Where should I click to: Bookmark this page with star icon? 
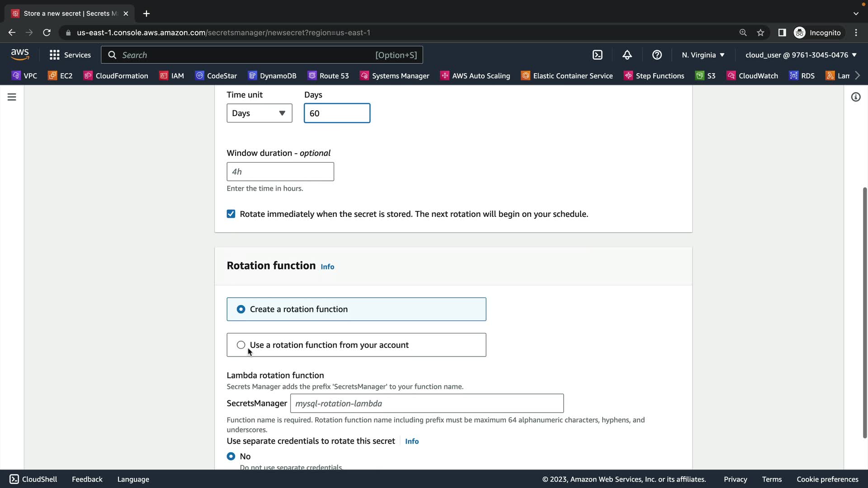pos(760,33)
